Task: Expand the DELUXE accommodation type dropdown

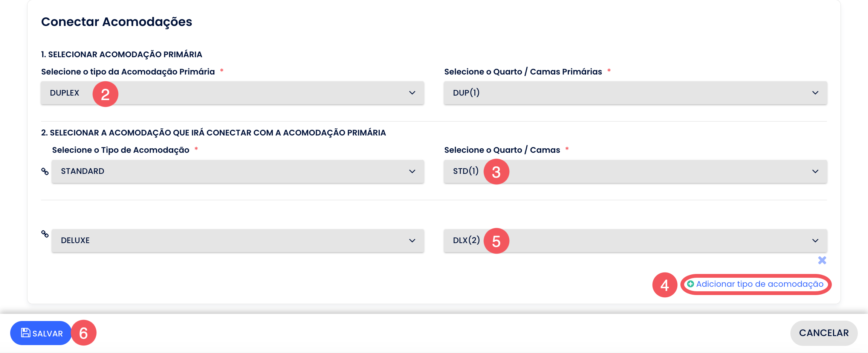Action: [238, 241]
